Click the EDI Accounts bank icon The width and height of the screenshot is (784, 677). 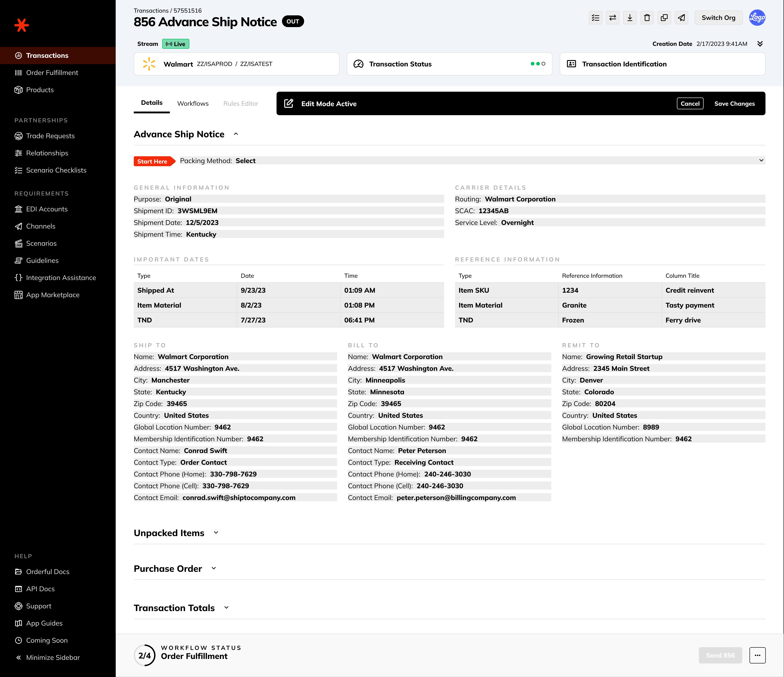pos(19,209)
